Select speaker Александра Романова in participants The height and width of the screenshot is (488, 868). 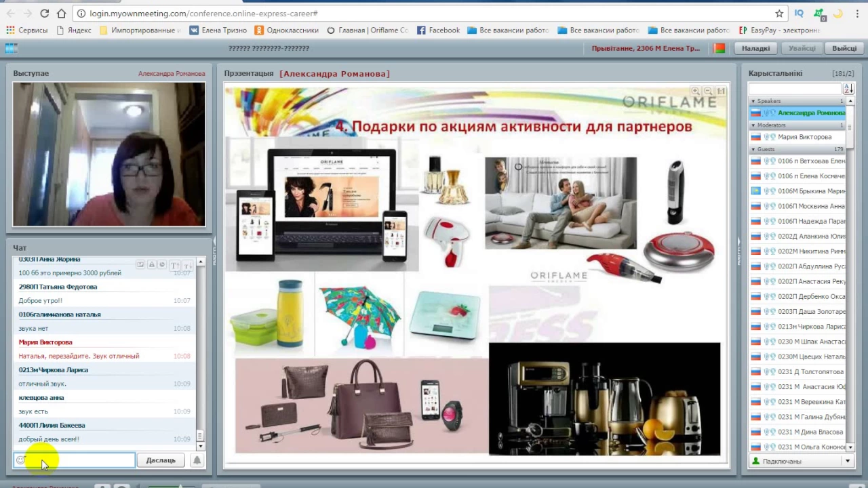[x=797, y=113]
